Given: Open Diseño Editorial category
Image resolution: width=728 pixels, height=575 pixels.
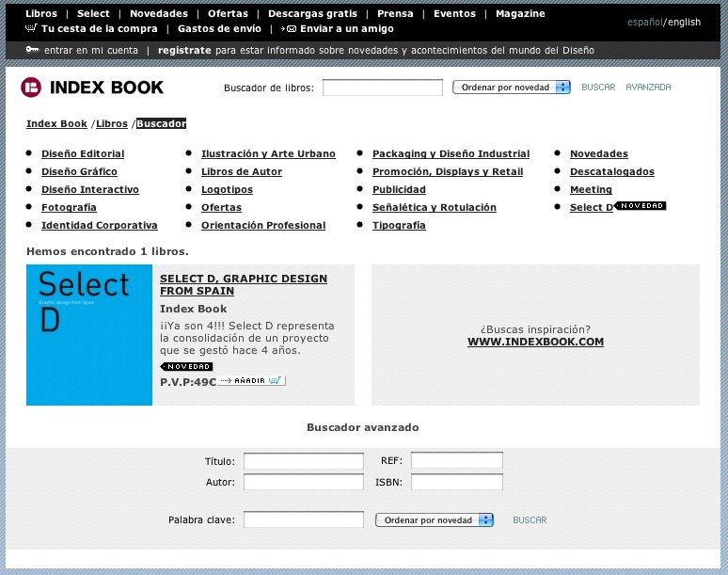Looking at the screenshot, I should [x=83, y=153].
